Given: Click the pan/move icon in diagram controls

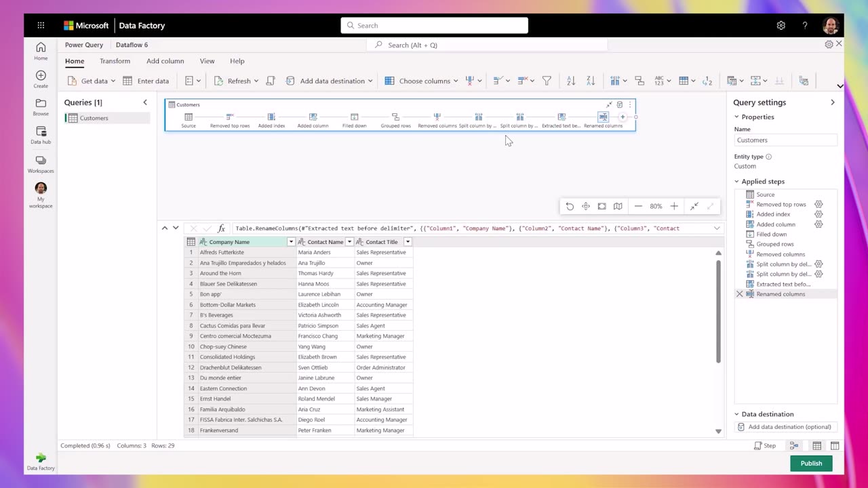Looking at the screenshot, I should [x=586, y=206].
